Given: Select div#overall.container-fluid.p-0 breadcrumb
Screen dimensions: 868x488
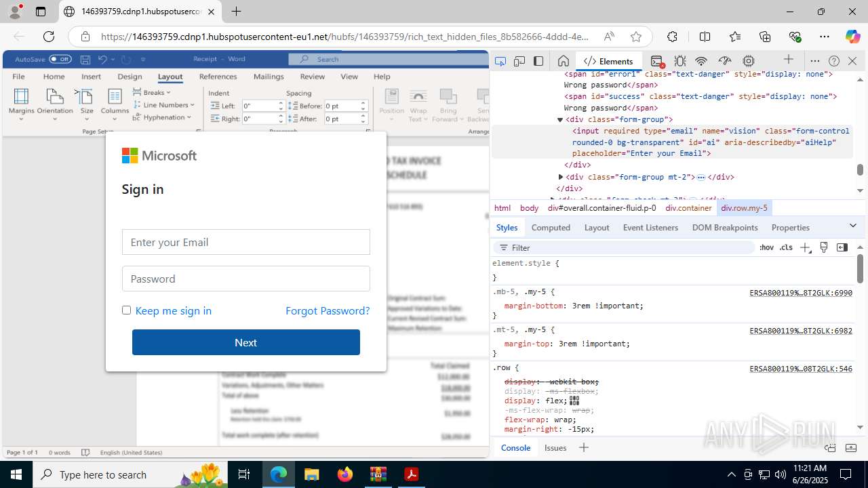Looking at the screenshot, I should [x=602, y=208].
